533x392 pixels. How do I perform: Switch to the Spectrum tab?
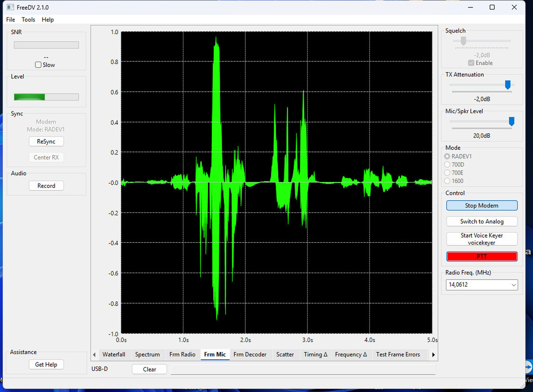[147, 354]
